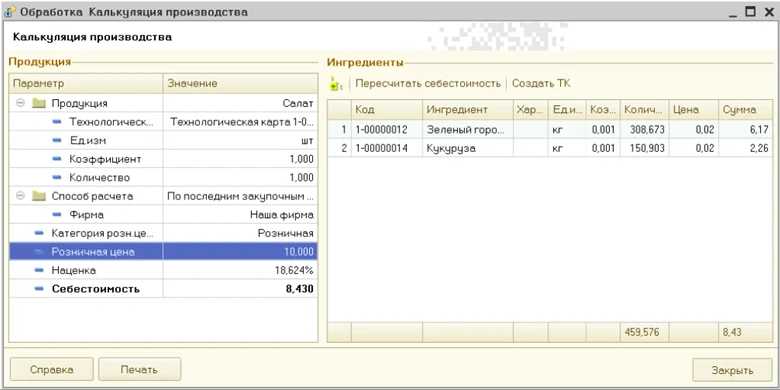This screenshot has width=780, height=390.
Task: Select the Кукуруза ingredient row
Action: [550, 148]
